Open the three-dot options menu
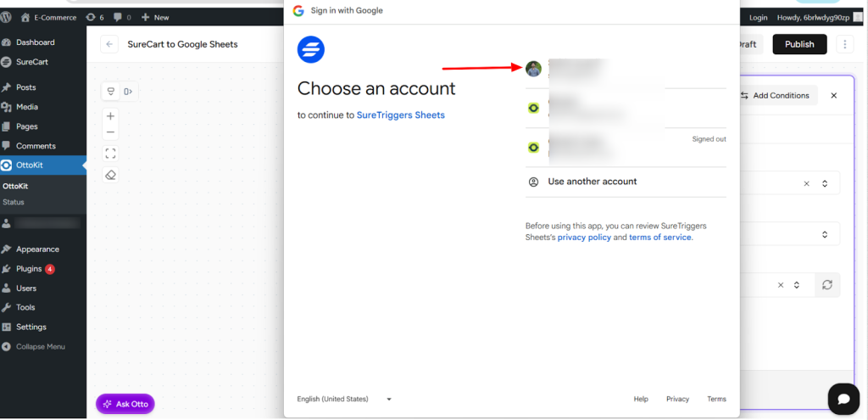The height and width of the screenshot is (420, 868). tap(844, 44)
